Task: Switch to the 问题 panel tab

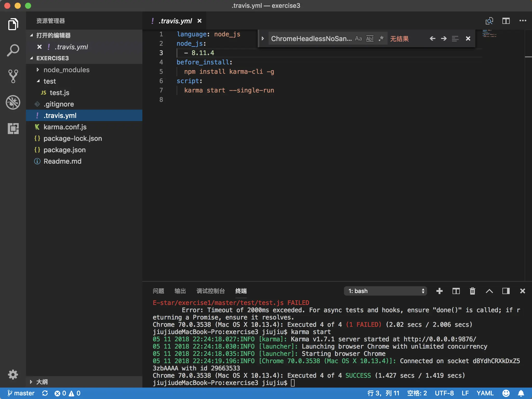Action: click(x=158, y=291)
